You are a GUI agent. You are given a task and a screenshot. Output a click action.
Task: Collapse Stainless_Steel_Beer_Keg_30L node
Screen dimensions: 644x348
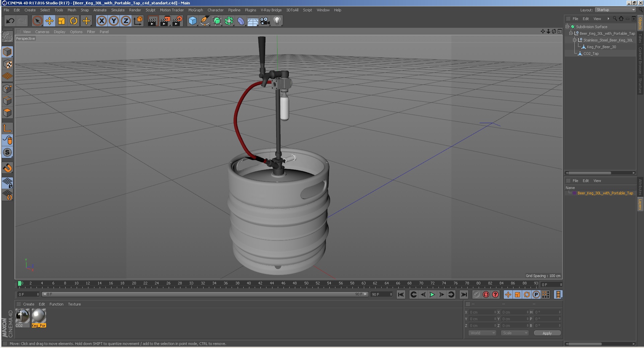coord(575,40)
